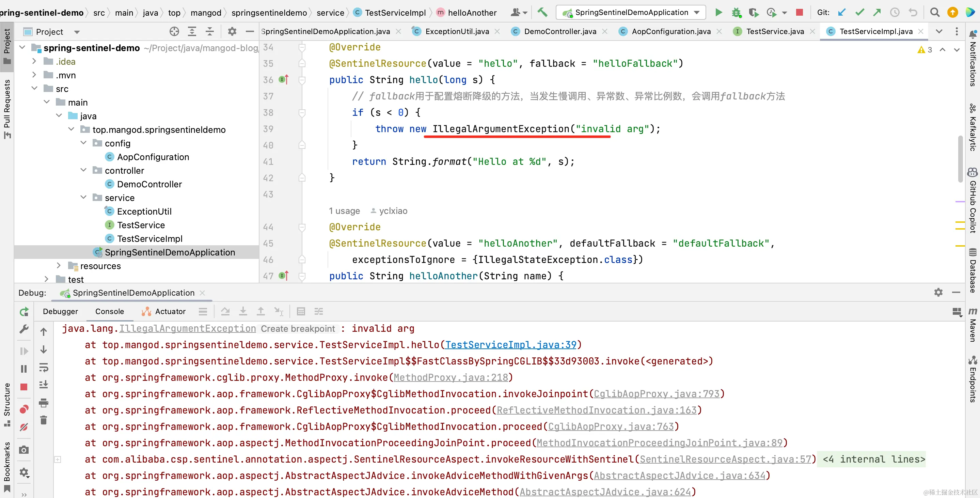Viewport: 980px width, 498px height.
Task: Open the Search Everywhere magnifier
Action: 934,13
